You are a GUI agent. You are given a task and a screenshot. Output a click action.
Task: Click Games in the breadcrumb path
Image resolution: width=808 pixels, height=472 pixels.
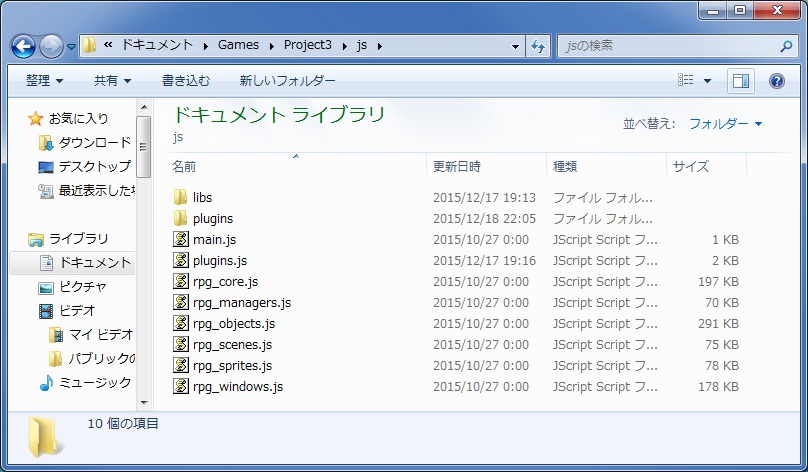(x=238, y=45)
